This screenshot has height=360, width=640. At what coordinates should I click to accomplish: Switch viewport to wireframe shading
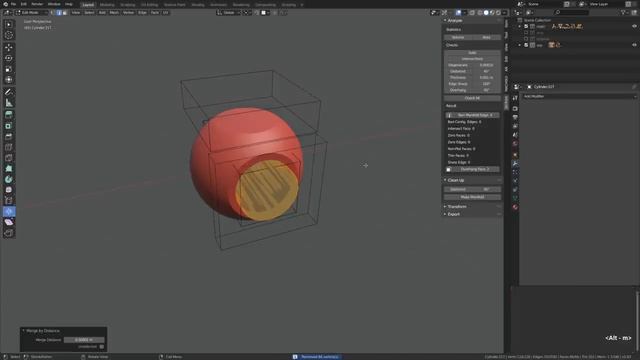(x=480, y=13)
